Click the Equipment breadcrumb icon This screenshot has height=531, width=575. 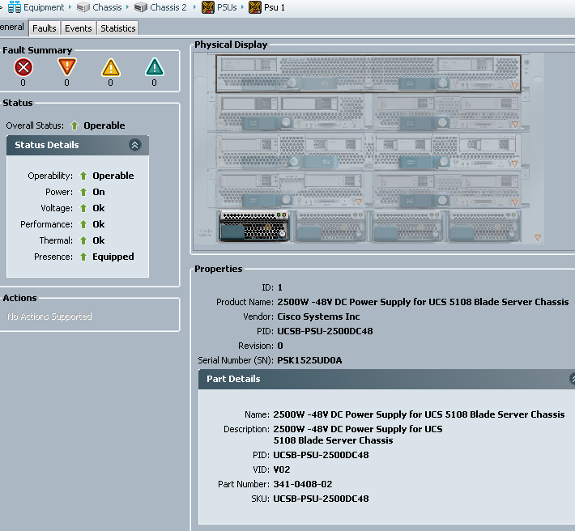tap(14, 7)
